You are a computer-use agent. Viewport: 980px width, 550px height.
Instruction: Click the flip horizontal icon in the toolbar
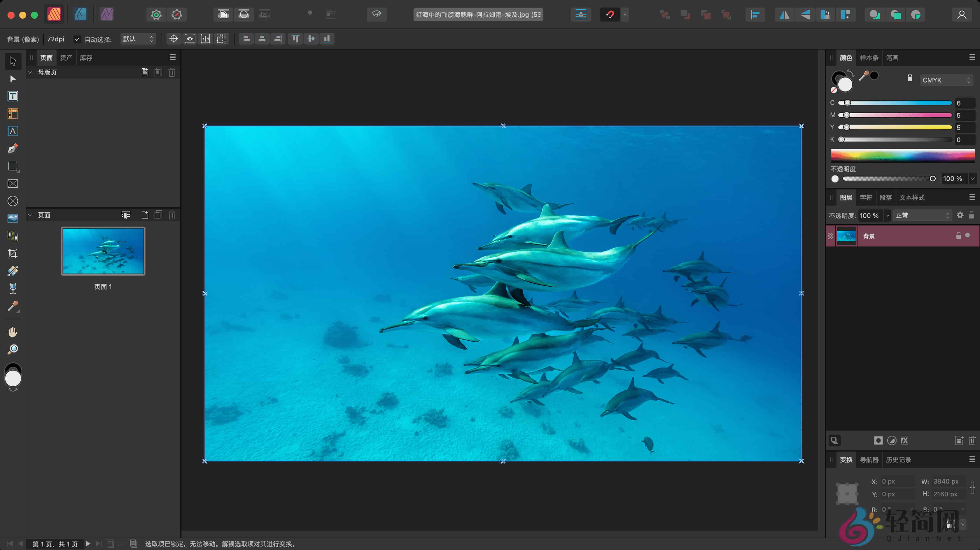click(784, 15)
